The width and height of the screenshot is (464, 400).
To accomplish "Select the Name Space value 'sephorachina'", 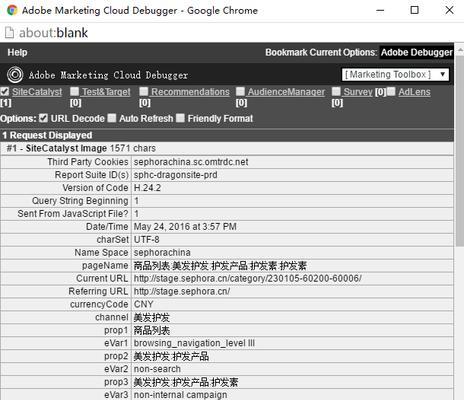I will (x=162, y=253).
